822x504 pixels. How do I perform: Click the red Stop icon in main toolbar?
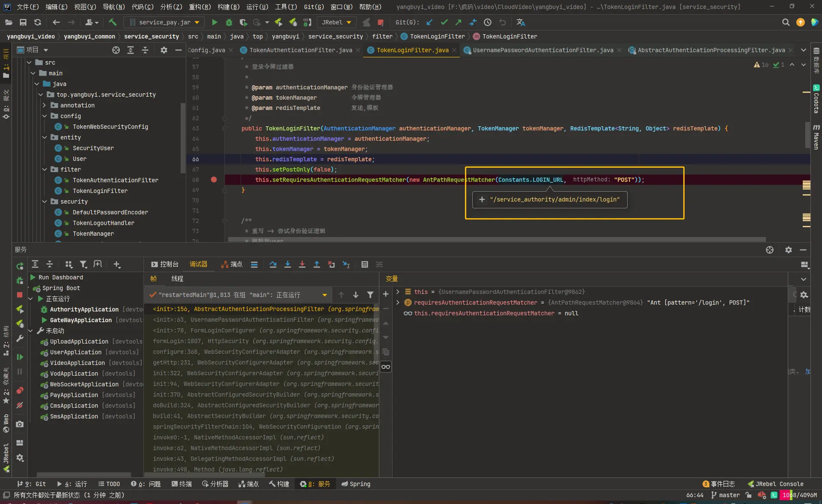[381, 22]
